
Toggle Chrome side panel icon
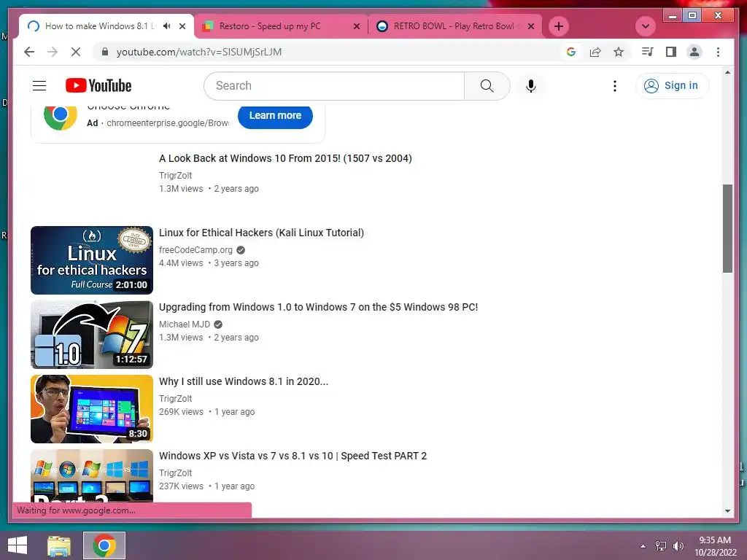(671, 52)
